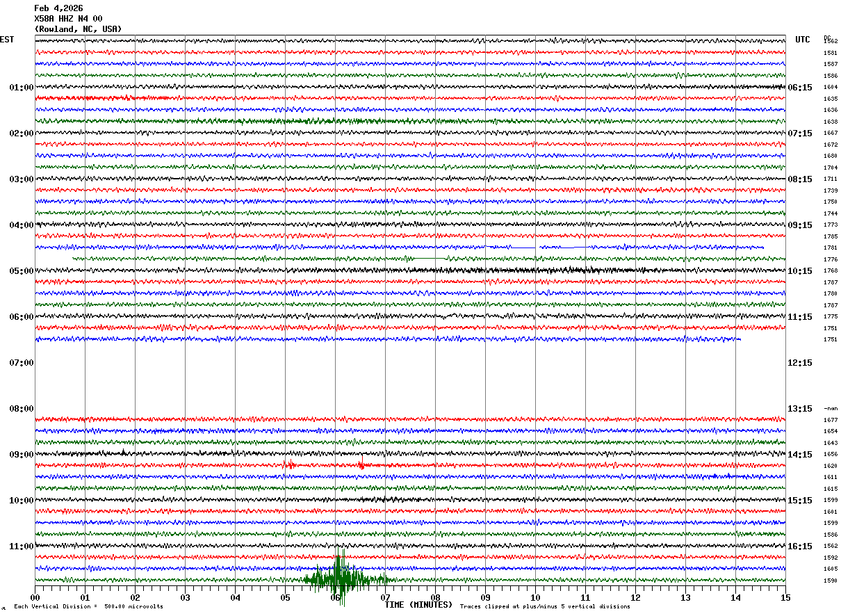Select the minute 06 mark on the time axis

pyautogui.click(x=335, y=597)
